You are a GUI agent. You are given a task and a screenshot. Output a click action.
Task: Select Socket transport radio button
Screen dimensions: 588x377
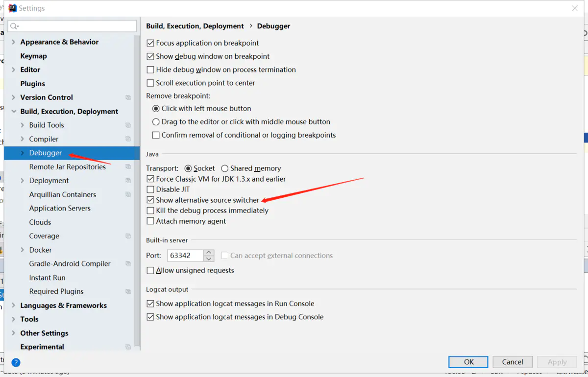(x=188, y=168)
